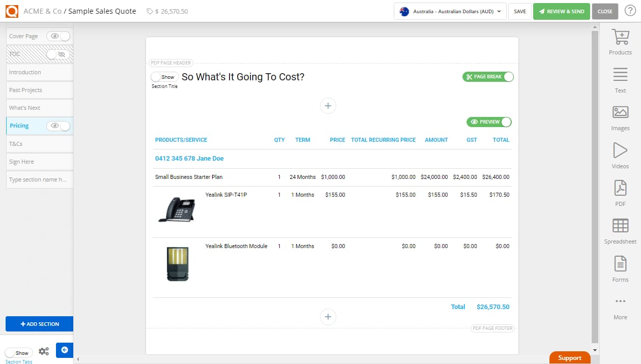641x364 pixels.
Task: Click the help question mark icon
Action: (x=630, y=11)
